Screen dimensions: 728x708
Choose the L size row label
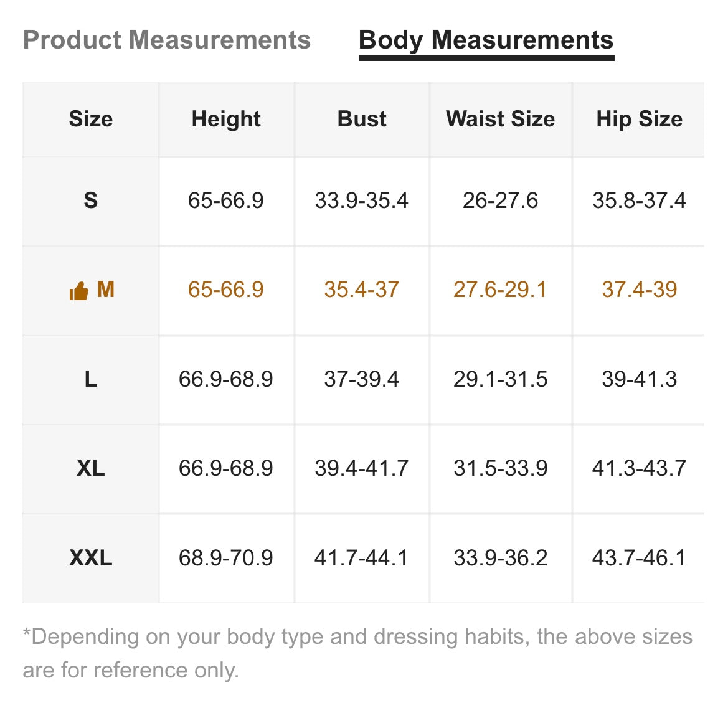coord(90,379)
